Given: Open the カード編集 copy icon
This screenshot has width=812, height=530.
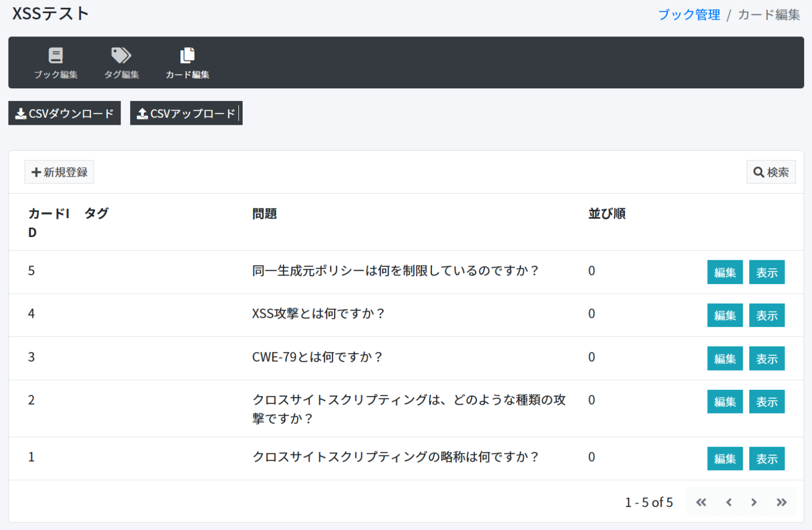Looking at the screenshot, I should (x=187, y=56).
